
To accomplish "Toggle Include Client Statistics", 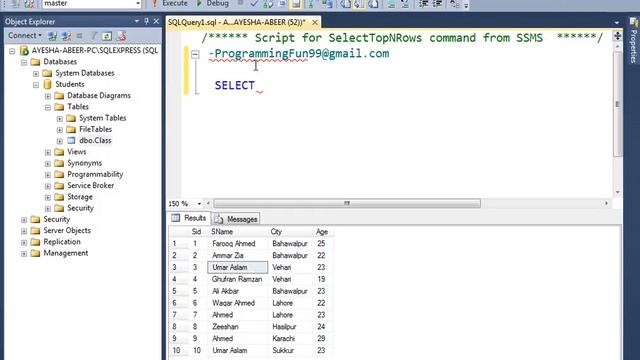I will click(327, 4).
